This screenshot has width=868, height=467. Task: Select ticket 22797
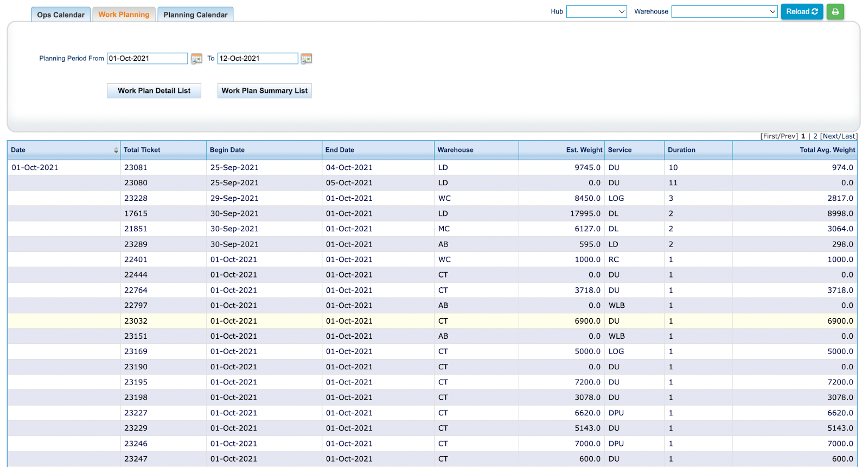(136, 306)
